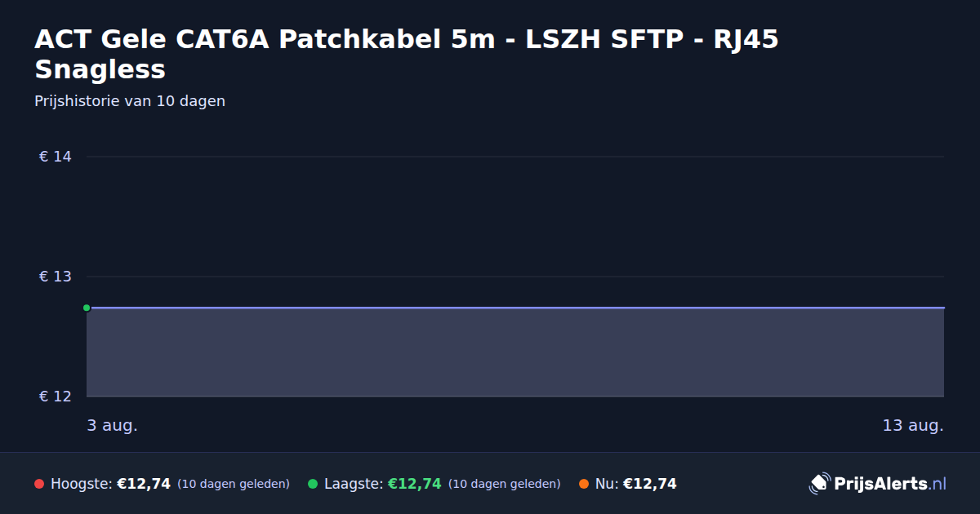This screenshot has width=980, height=514.
Task: Click the Nu current price €12,74
Action: pyautogui.click(x=650, y=484)
